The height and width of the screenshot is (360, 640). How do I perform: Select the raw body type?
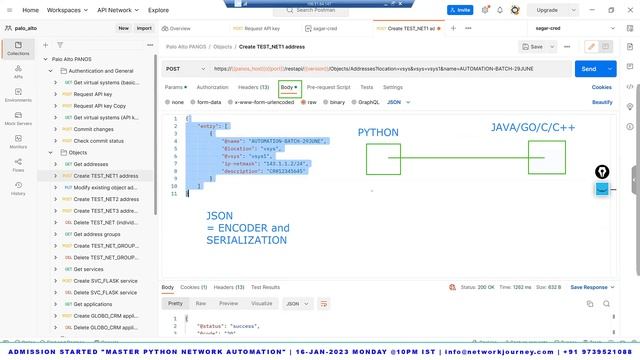tap(309, 102)
